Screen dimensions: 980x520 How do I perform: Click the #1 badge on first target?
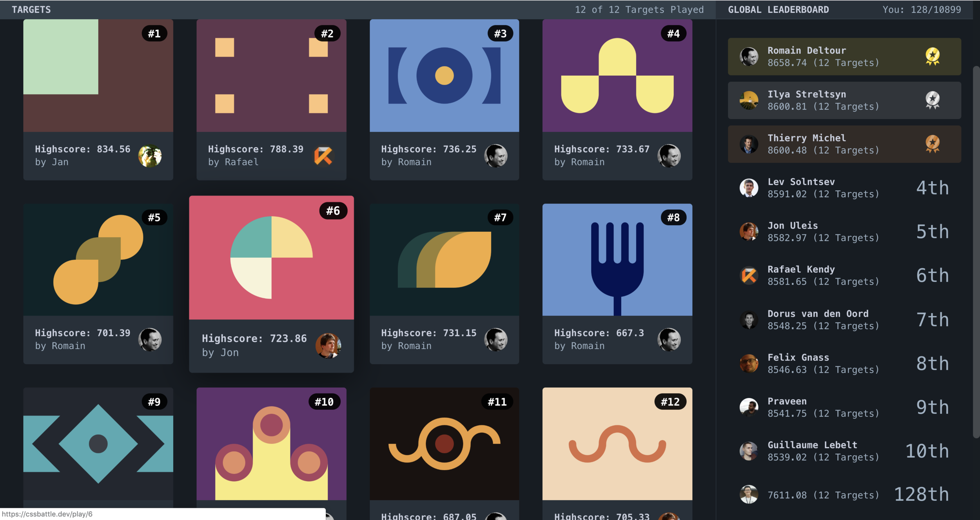tap(154, 33)
